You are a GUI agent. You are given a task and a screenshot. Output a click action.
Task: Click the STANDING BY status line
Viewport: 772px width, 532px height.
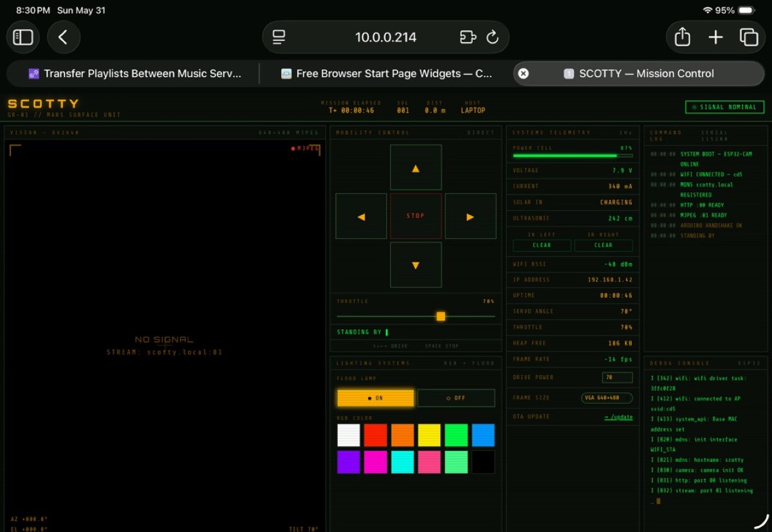pos(363,333)
